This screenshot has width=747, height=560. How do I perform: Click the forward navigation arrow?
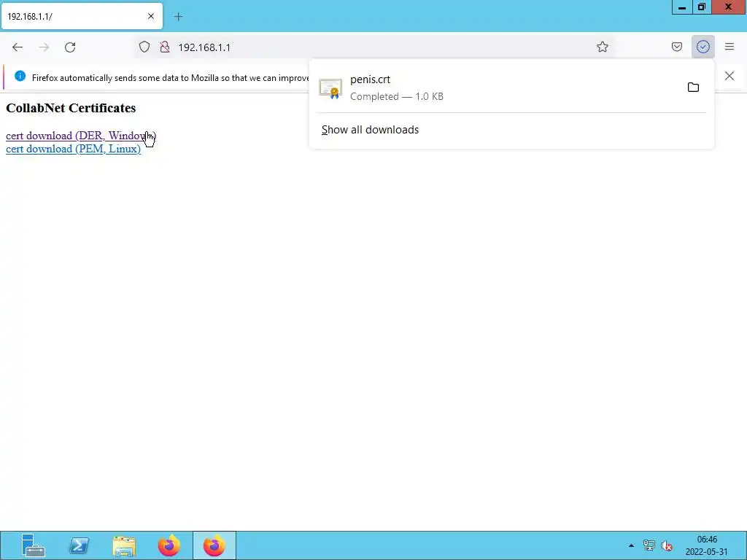tap(44, 47)
